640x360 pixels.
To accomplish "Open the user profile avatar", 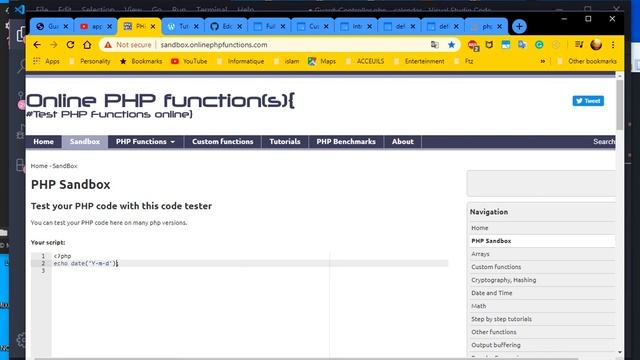I will coord(596,45).
